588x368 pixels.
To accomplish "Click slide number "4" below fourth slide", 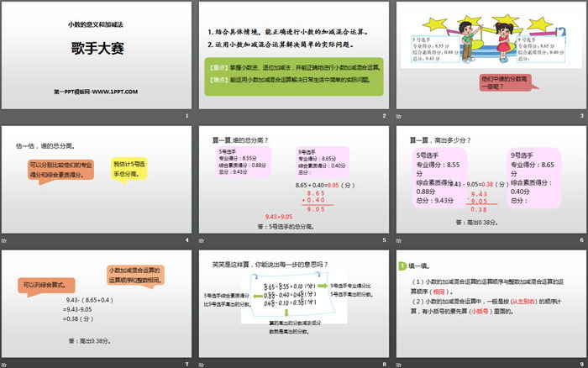I will pyautogui.click(x=187, y=240).
